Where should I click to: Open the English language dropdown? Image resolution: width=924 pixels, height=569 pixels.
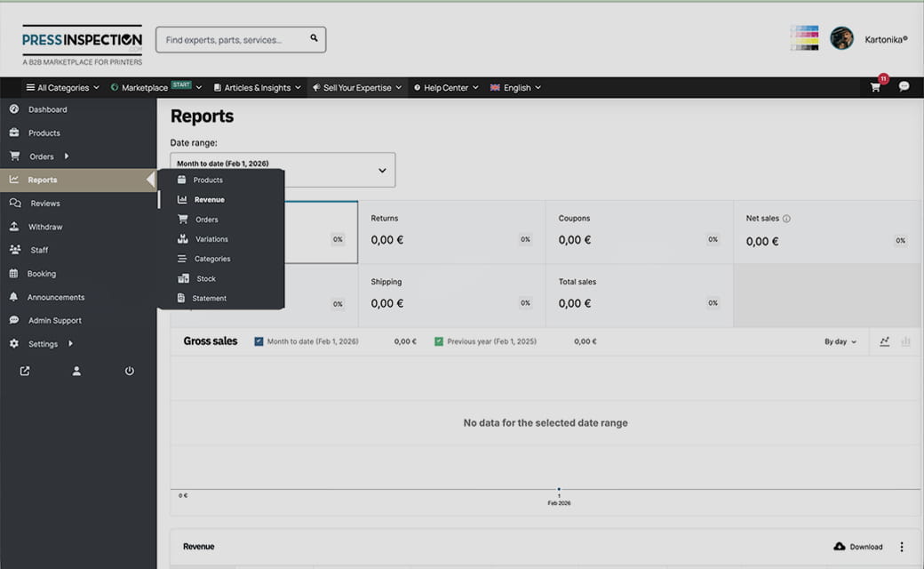pos(515,88)
